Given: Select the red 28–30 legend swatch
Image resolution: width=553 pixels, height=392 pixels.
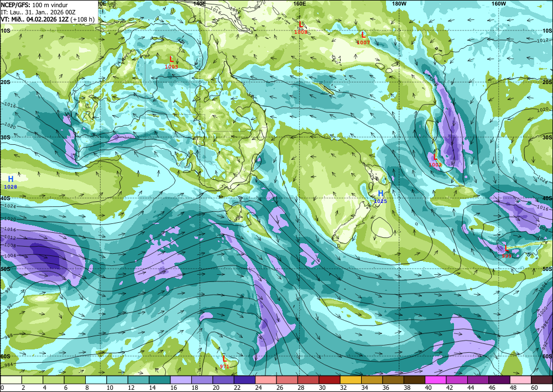Looking at the screenshot, I should [x=308, y=380].
